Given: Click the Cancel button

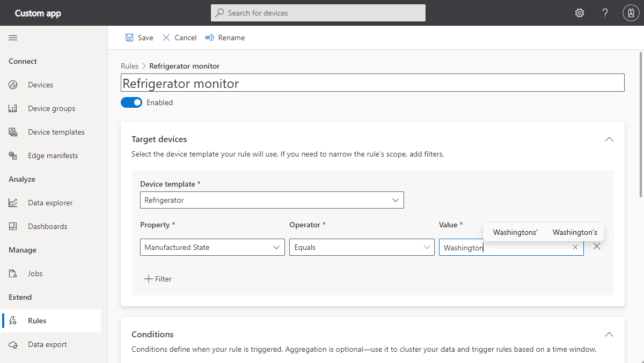Looking at the screenshot, I should pos(179,38).
